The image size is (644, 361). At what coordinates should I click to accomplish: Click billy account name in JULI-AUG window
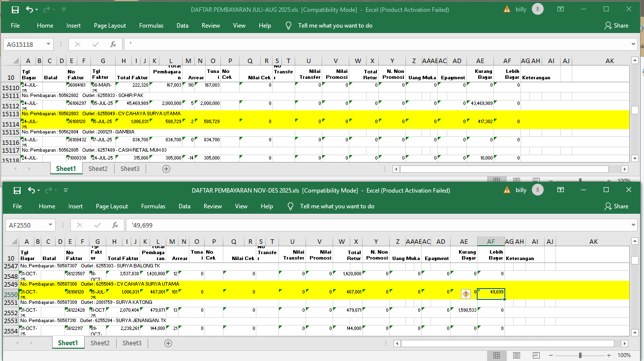click(x=521, y=9)
